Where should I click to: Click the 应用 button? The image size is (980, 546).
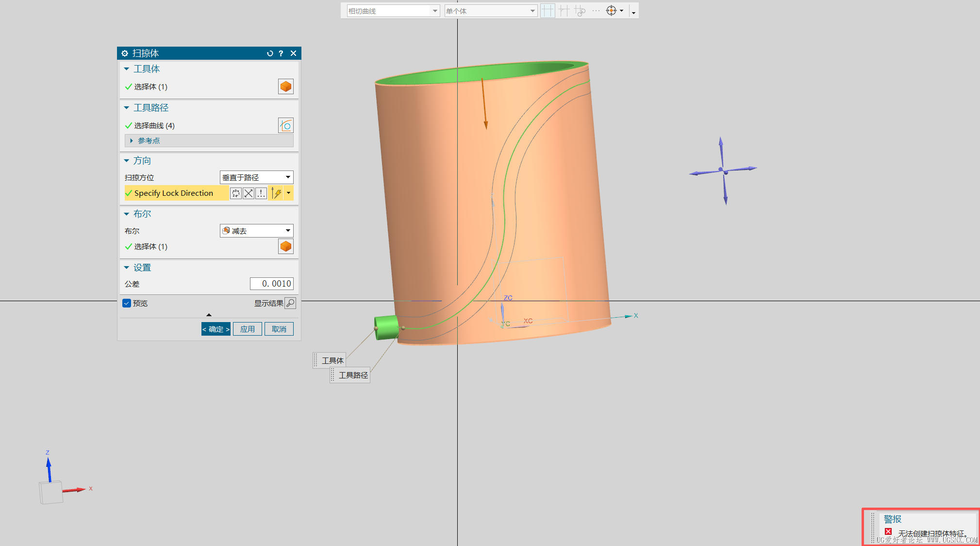point(248,329)
